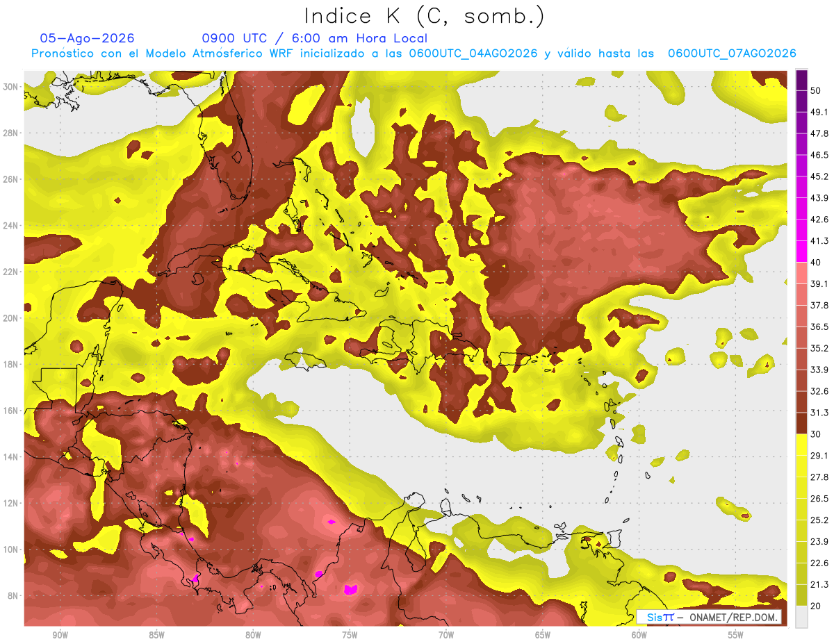The width and height of the screenshot is (834, 644).
Task: Click legend value '32.6'
Action: (x=819, y=391)
